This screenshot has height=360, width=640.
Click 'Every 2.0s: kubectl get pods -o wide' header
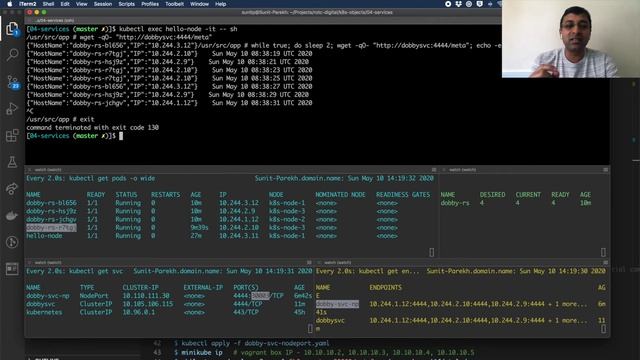[91, 178]
